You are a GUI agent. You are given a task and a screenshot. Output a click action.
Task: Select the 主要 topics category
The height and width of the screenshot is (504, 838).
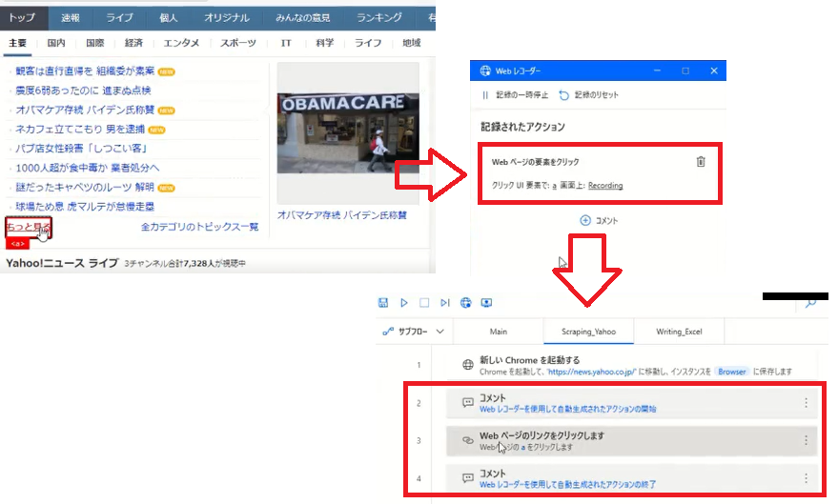pos(17,43)
